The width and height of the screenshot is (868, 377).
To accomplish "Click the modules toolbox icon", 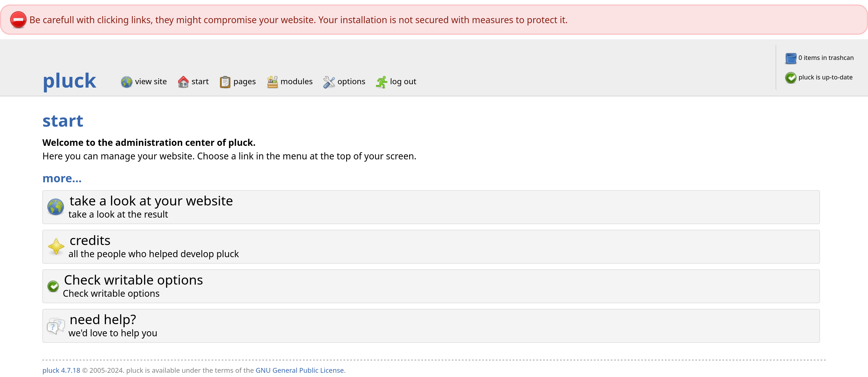I will pyautogui.click(x=272, y=82).
